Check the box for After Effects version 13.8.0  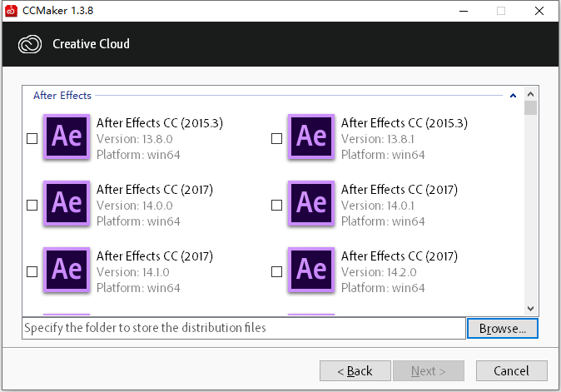pos(32,139)
